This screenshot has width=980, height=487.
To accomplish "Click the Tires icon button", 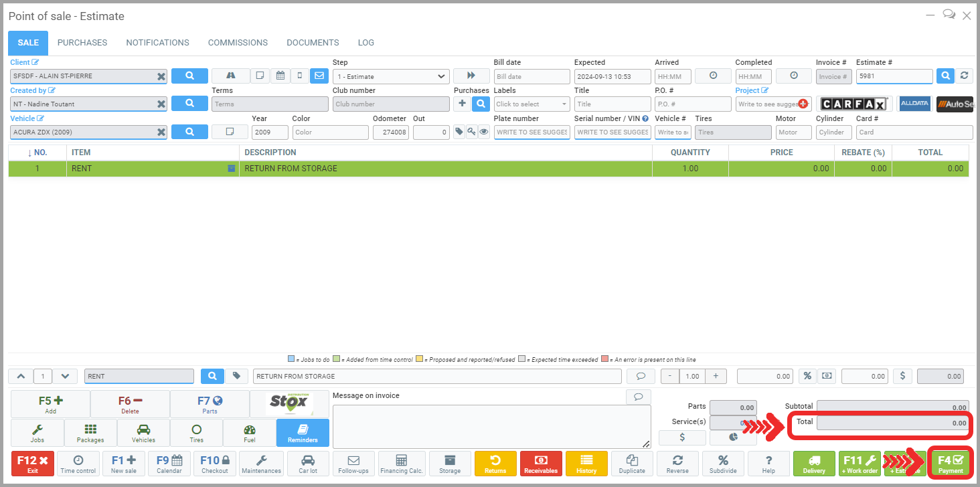I will 196,433.
